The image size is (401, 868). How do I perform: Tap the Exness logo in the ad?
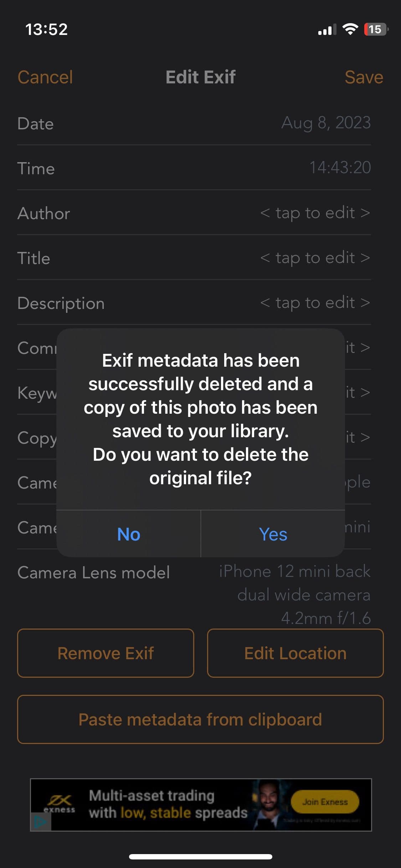point(60,804)
